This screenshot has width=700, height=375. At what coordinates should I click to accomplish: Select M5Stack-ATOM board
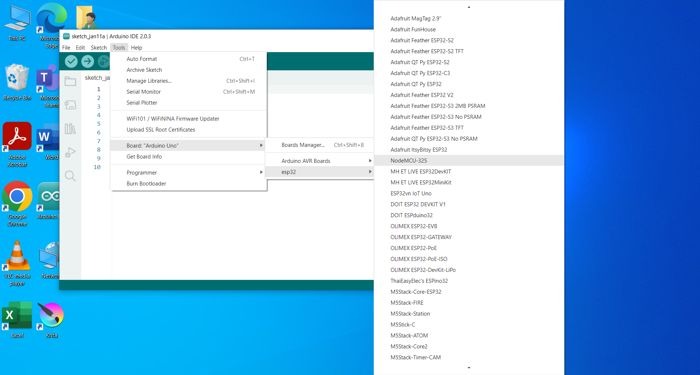tap(469, 335)
